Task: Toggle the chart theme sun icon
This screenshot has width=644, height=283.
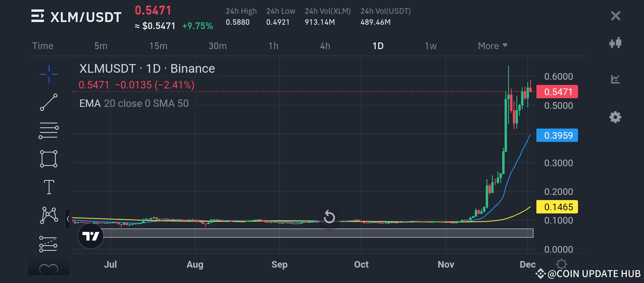Action: tap(562, 264)
